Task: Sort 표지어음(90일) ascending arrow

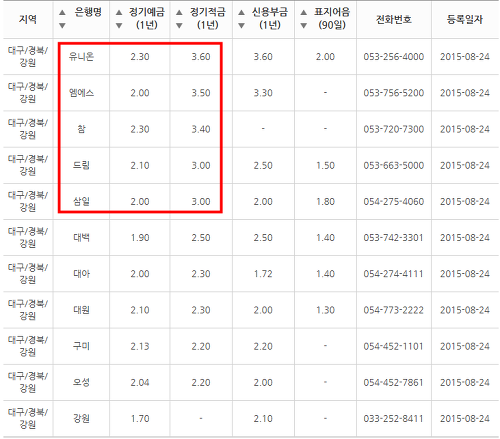Action: click(x=304, y=13)
